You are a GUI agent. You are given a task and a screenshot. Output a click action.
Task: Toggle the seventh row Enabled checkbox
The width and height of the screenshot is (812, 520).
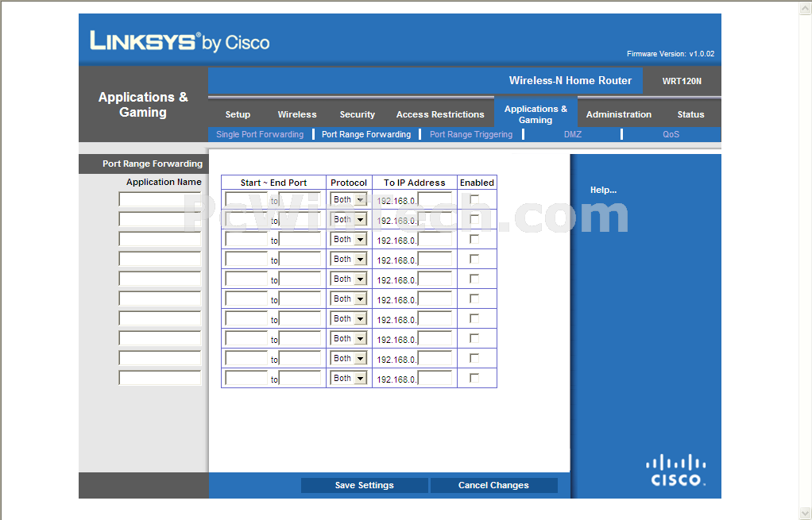coord(474,318)
